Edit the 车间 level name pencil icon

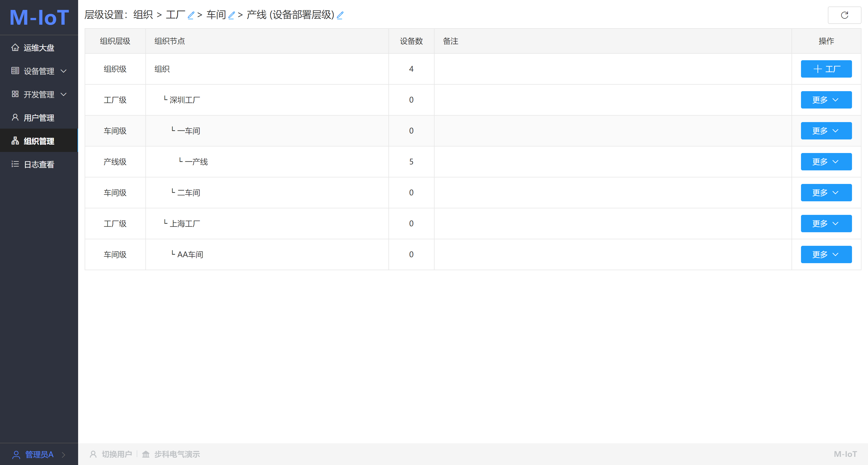231,15
